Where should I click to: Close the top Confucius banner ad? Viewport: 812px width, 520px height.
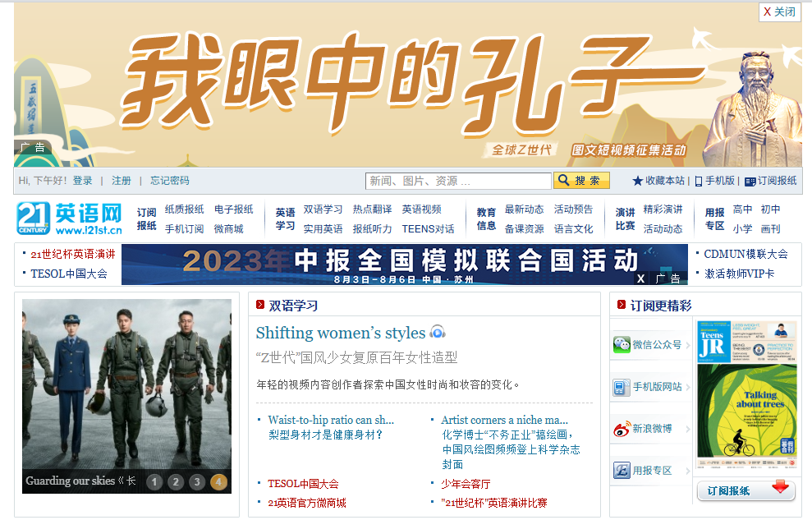pos(780,12)
